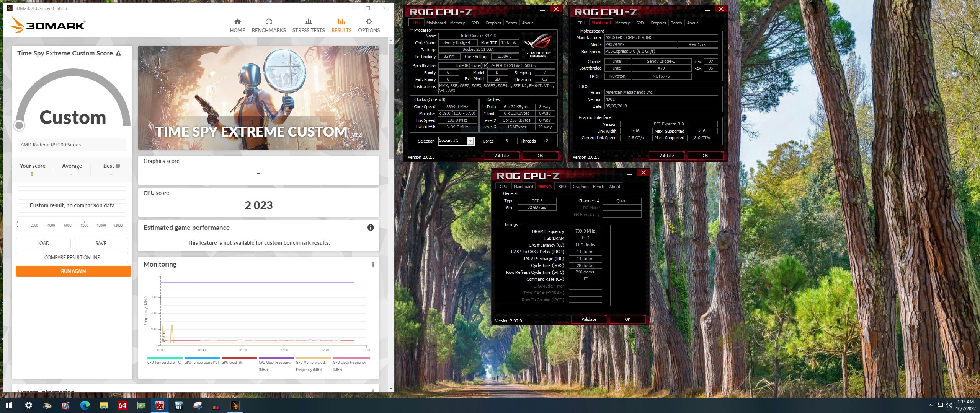Open the green graphics card taskbar icon

[x=141, y=405]
